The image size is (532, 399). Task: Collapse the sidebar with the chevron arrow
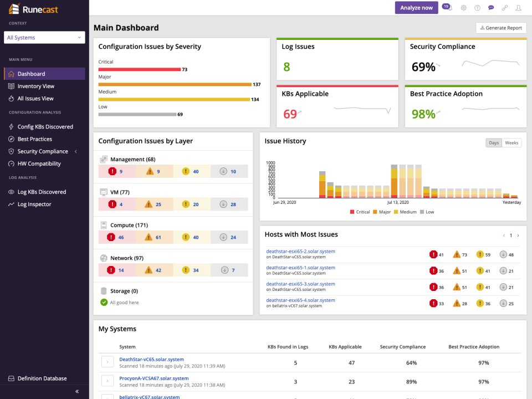(x=77, y=391)
